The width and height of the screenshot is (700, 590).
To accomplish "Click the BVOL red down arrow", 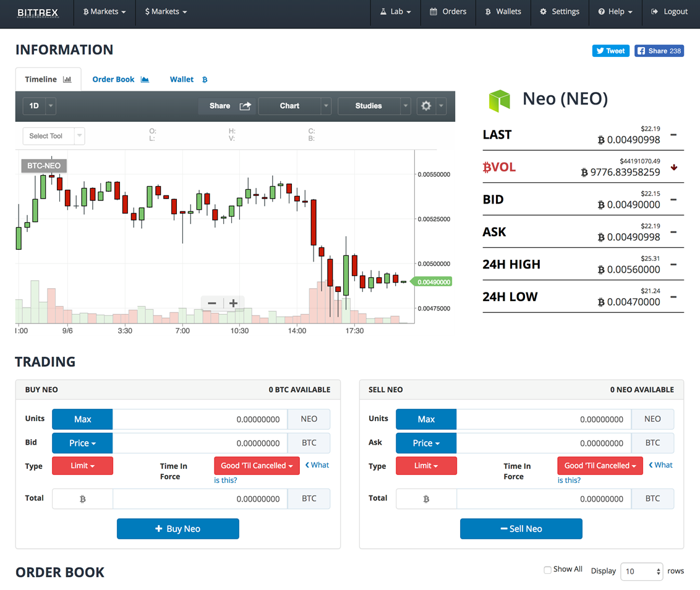I will click(674, 167).
